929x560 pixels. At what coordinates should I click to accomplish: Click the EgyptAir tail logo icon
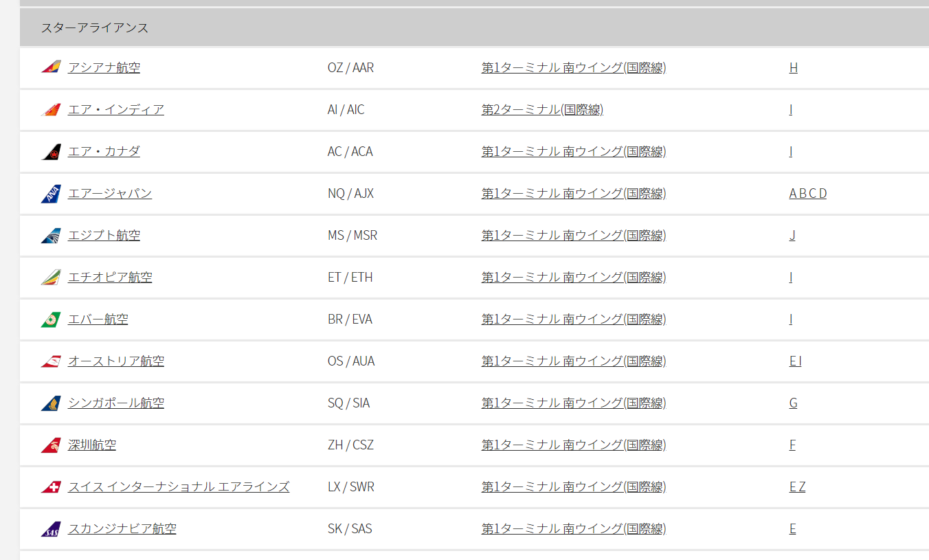coord(51,236)
